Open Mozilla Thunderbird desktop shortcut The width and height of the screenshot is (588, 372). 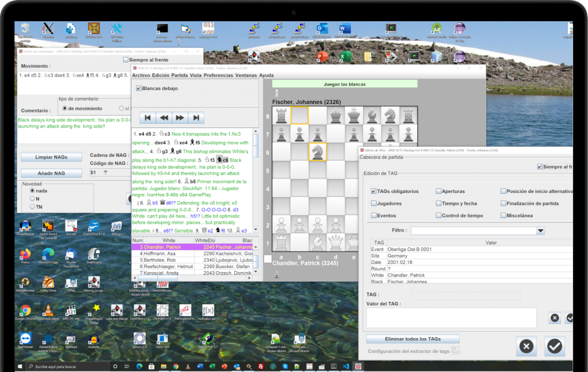71,257
